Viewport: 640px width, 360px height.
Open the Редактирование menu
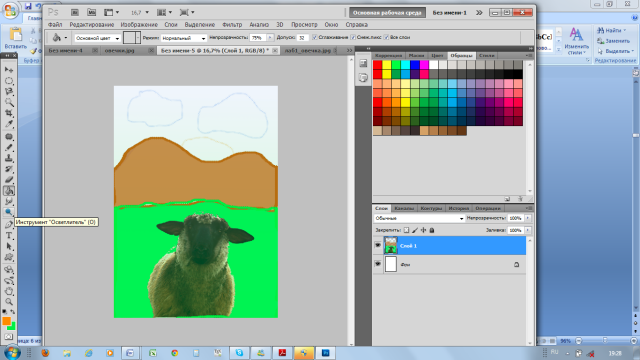[x=92, y=25]
